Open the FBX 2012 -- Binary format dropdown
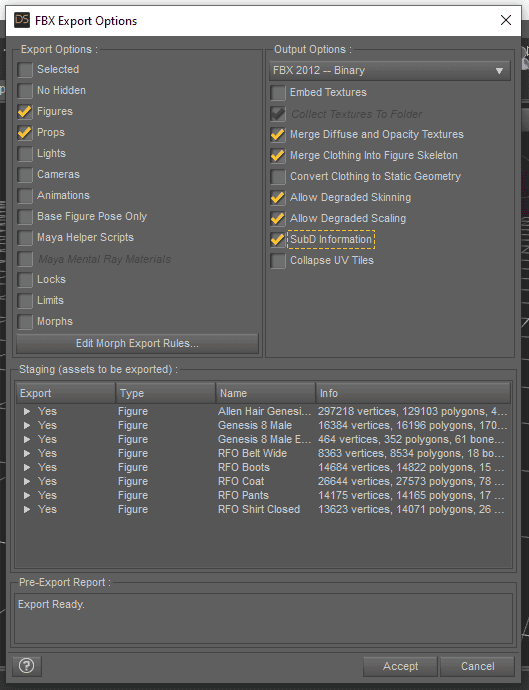Viewport: 529px width, 690px height. point(389,70)
